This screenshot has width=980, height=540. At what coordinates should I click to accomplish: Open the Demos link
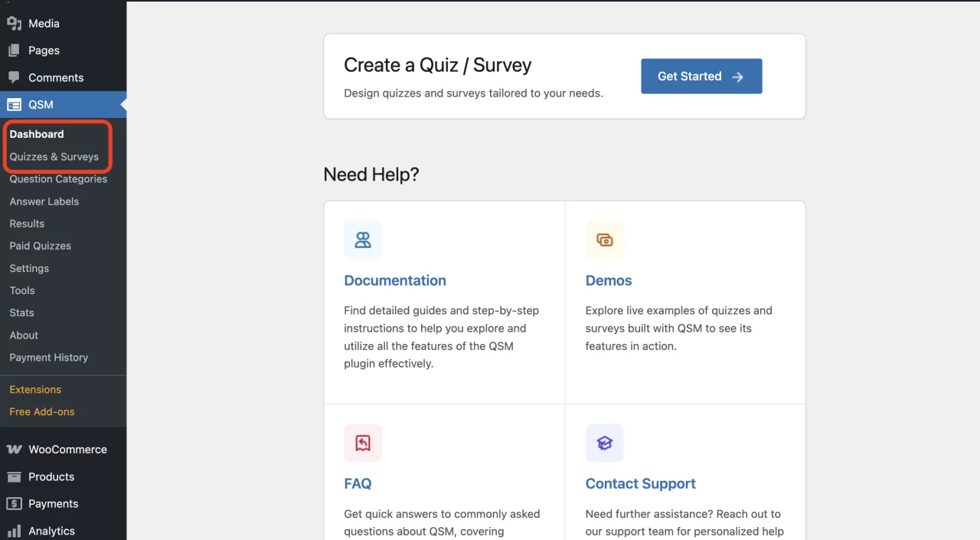point(609,280)
